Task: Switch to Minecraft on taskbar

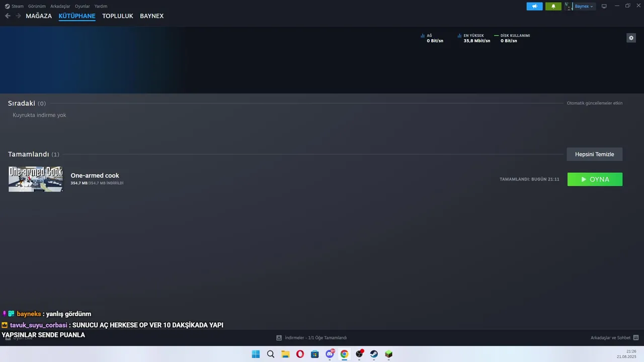Action: [388, 354]
